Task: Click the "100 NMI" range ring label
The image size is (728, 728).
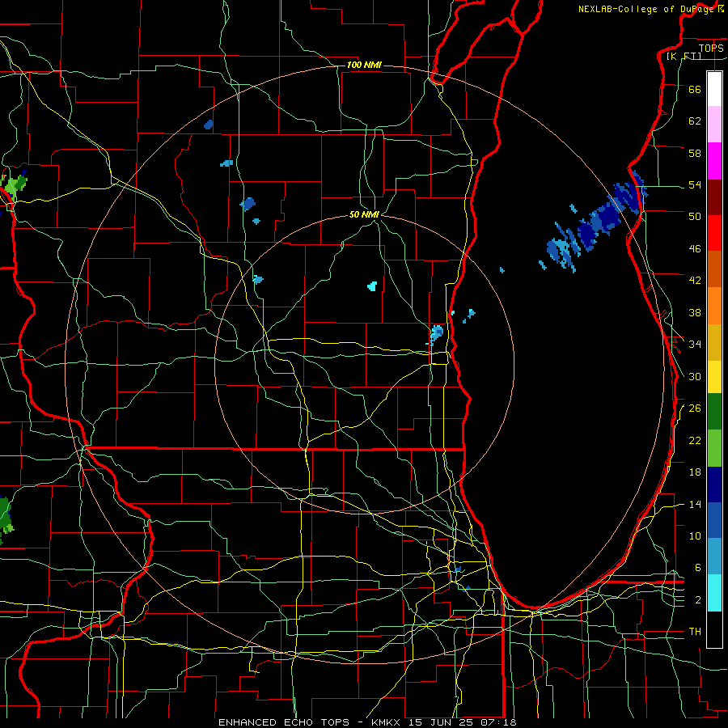Action: 364,65
